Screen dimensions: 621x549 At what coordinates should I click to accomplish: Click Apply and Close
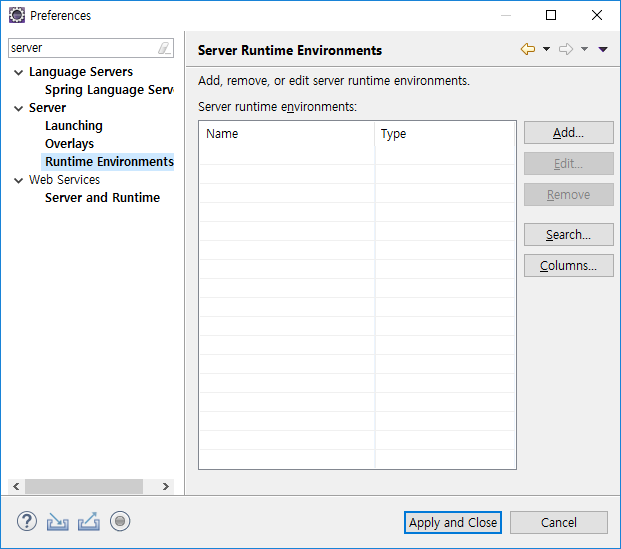(x=453, y=522)
